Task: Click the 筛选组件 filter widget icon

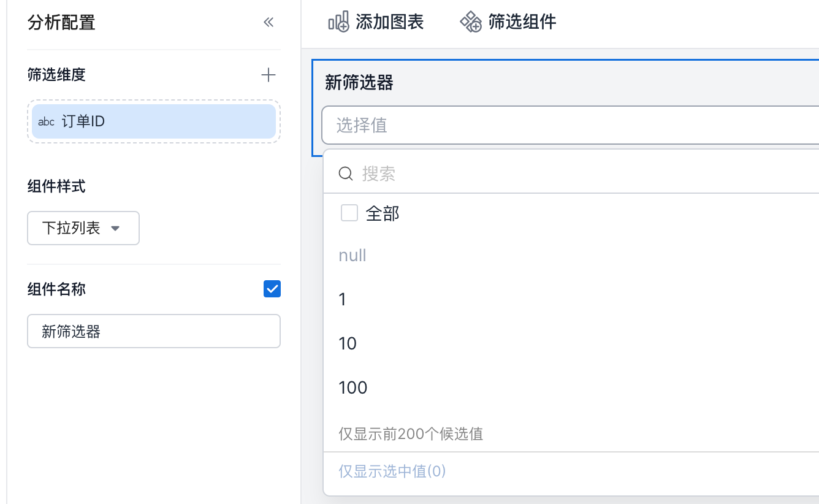Action: click(x=471, y=22)
